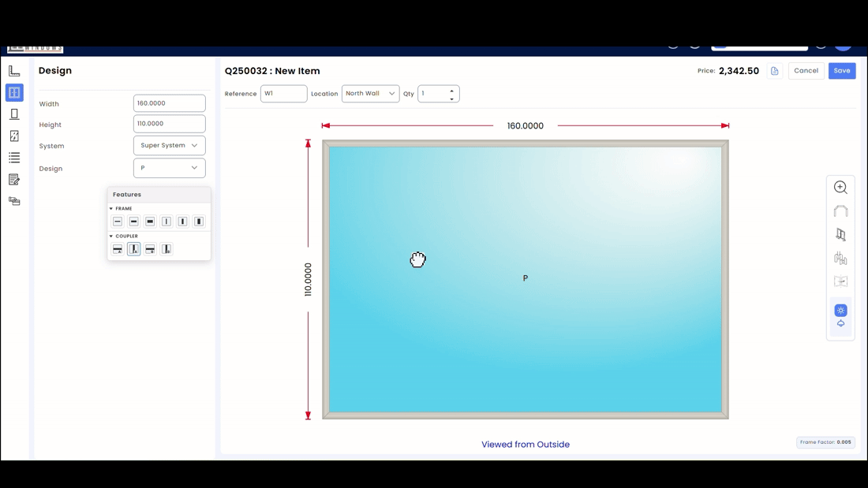This screenshot has height=488, width=868.
Task: Open the glass pane sidebar icon
Action: [14, 136]
